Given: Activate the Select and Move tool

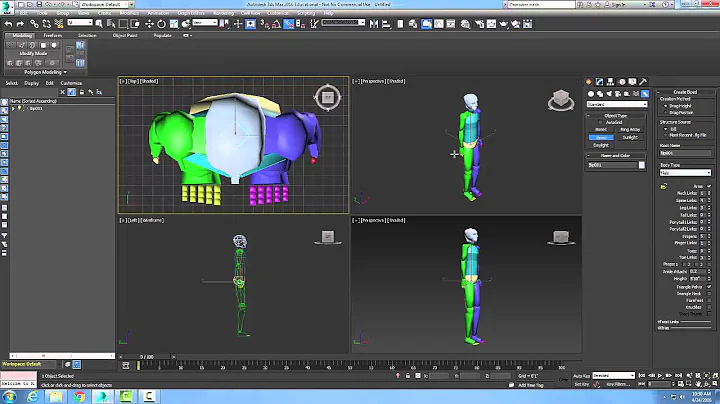Looking at the screenshot, I should 149,24.
